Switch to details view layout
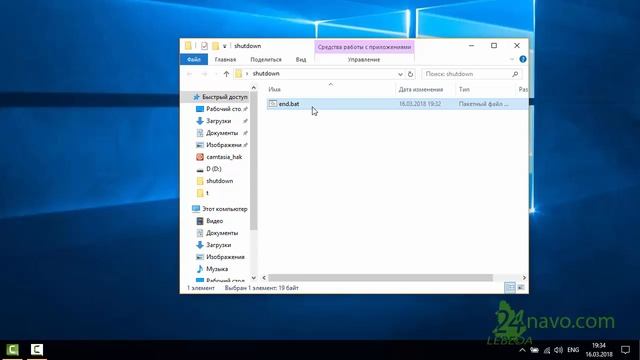The width and height of the screenshot is (640, 360). pos(510,288)
